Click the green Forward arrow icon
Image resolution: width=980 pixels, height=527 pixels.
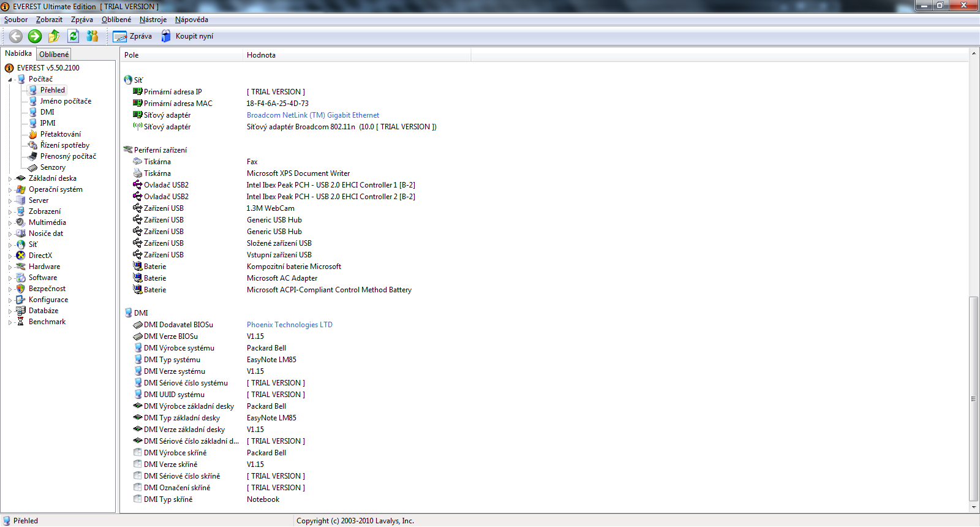coord(35,36)
